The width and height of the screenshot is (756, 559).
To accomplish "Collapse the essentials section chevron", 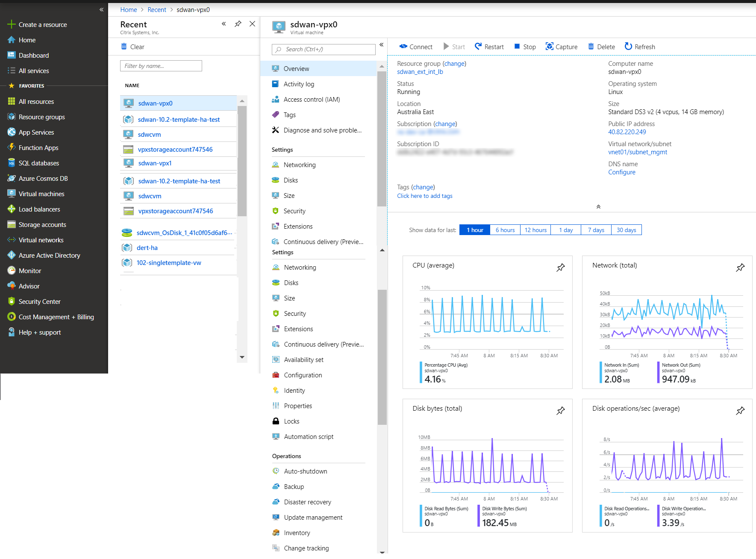I will 598,206.
